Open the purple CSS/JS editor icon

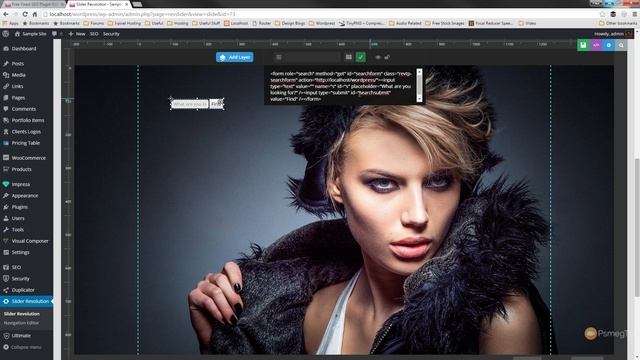click(596, 45)
